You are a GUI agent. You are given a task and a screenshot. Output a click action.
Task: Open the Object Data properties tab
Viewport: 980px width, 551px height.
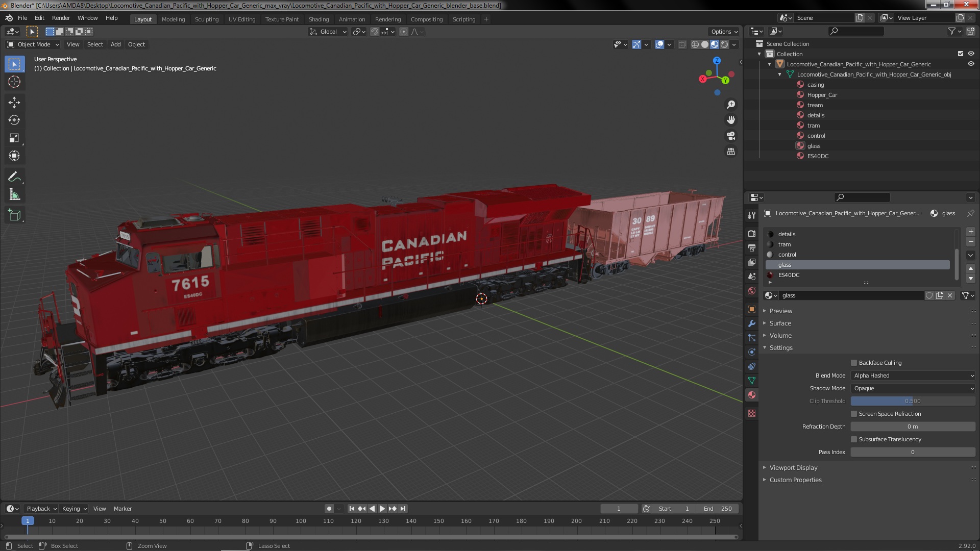[x=751, y=381]
